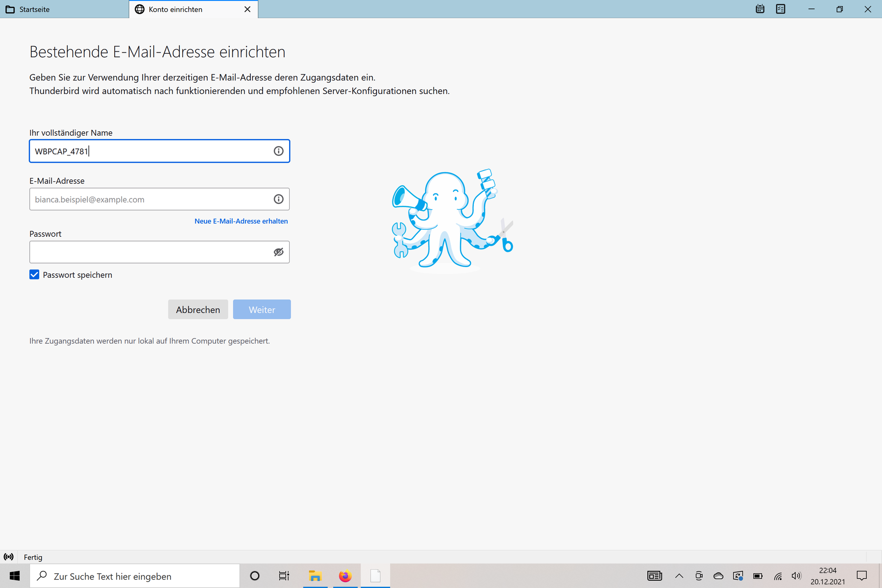882x588 pixels.
Task: Open the notification center icon
Action: tap(862, 576)
